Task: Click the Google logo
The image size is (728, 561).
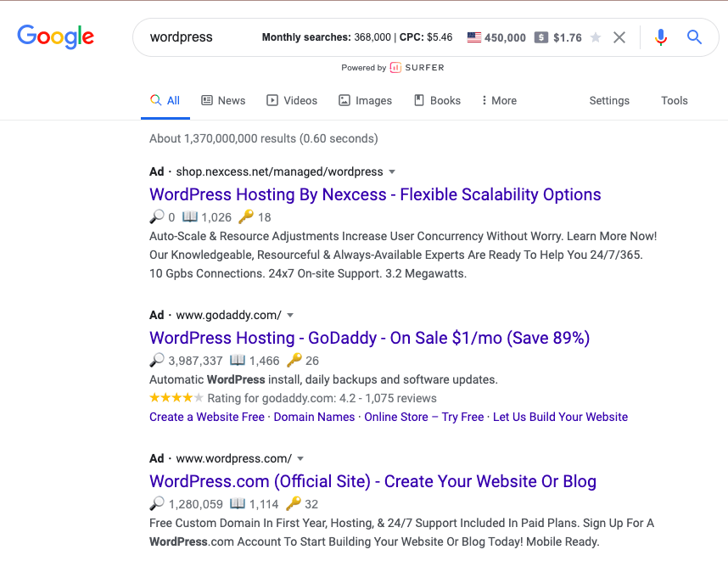Action: click(55, 36)
